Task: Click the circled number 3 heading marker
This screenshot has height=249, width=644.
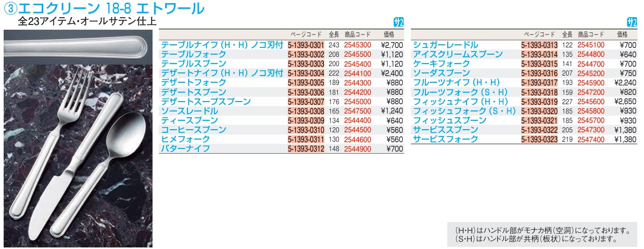Action: 10,9
